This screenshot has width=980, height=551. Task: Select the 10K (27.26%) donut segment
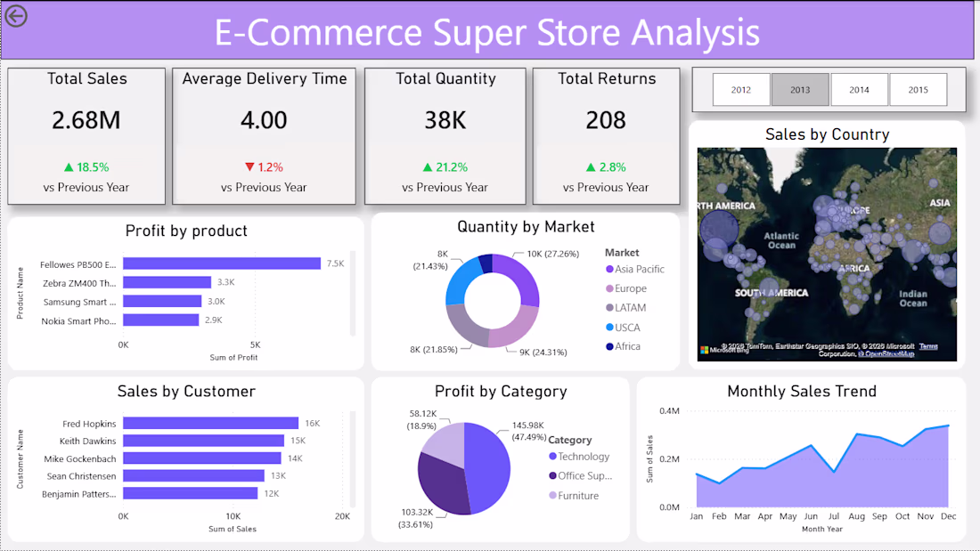pos(524,275)
